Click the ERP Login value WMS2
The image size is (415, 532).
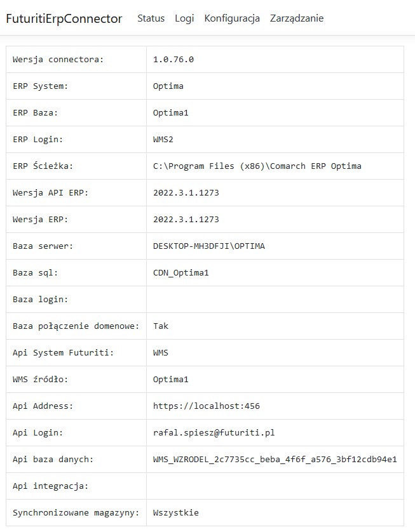(x=163, y=140)
